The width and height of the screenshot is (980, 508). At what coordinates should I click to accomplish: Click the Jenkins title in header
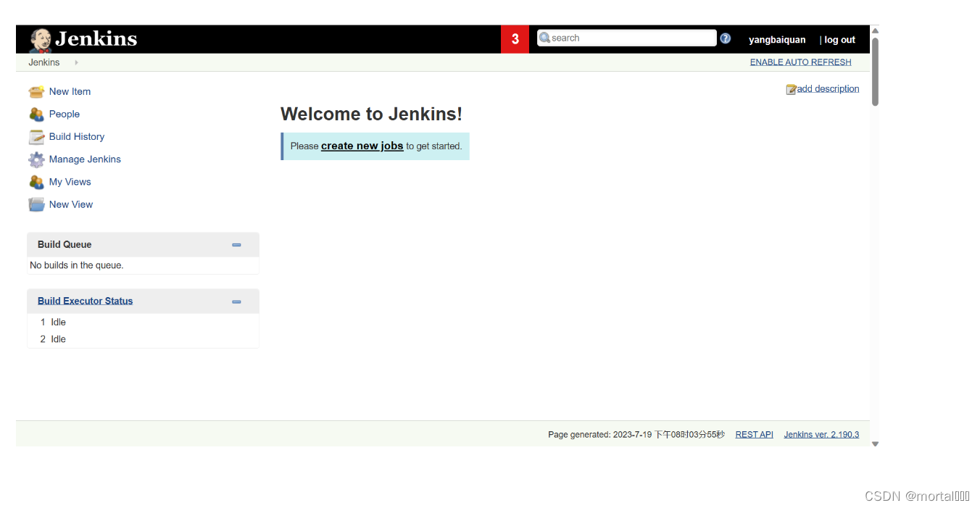click(x=96, y=39)
